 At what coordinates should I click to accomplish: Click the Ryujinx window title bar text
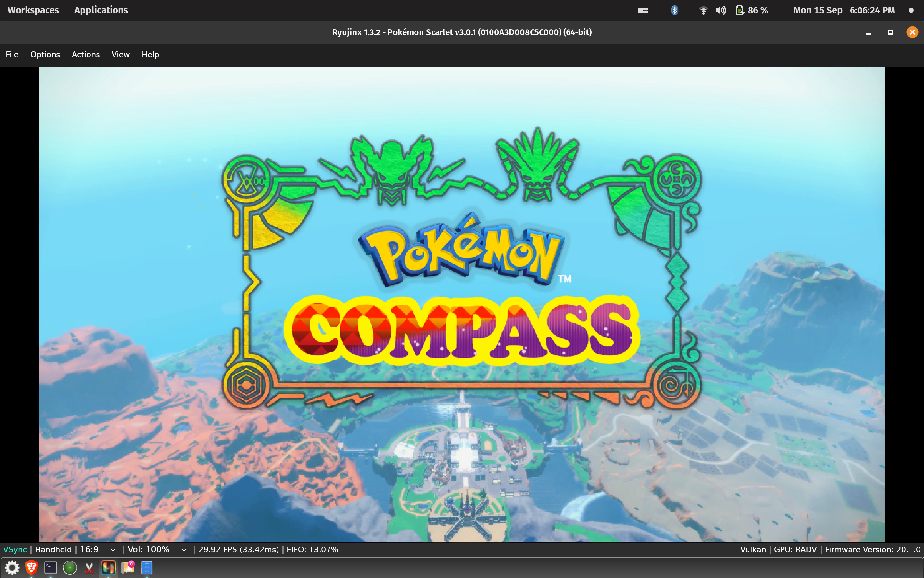[x=462, y=32]
